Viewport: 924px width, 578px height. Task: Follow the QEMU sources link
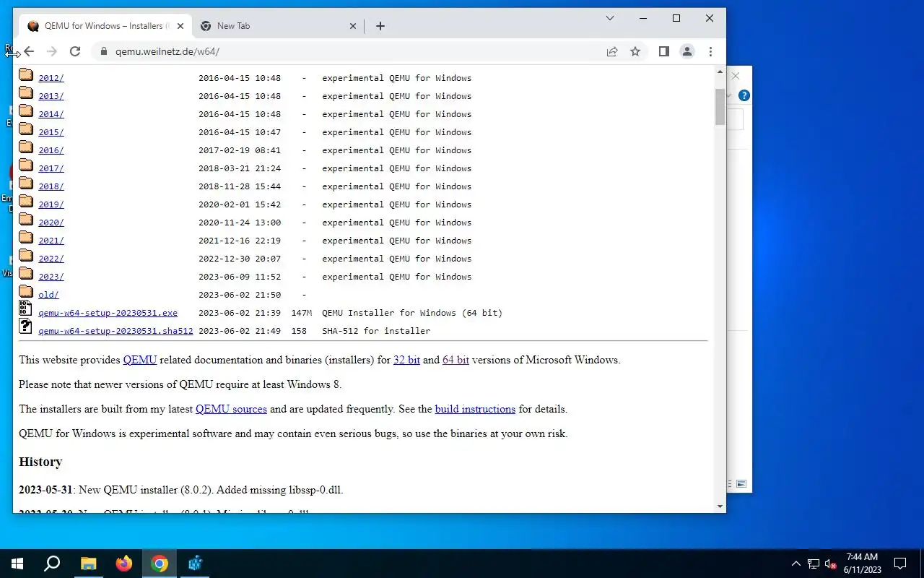pyautogui.click(x=231, y=409)
